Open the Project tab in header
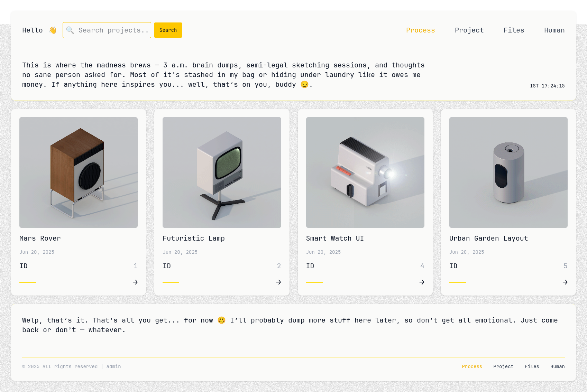587x392 pixels. (469, 30)
